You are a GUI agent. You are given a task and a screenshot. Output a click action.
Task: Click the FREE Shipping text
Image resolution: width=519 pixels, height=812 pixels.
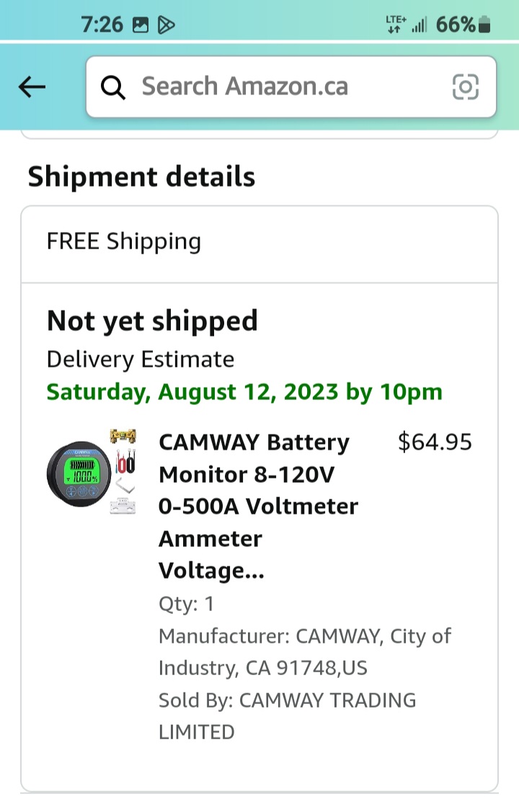[x=123, y=241]
